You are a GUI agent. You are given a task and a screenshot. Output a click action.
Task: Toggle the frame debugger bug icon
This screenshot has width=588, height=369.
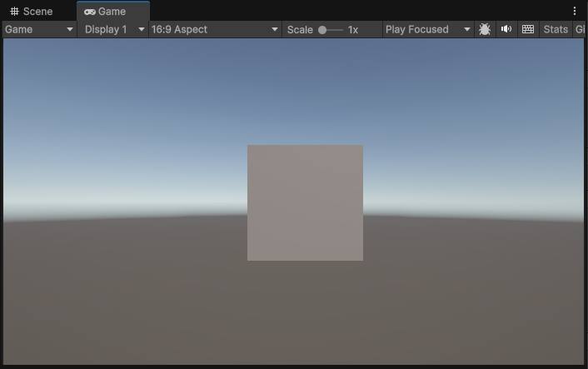point(485,29)
